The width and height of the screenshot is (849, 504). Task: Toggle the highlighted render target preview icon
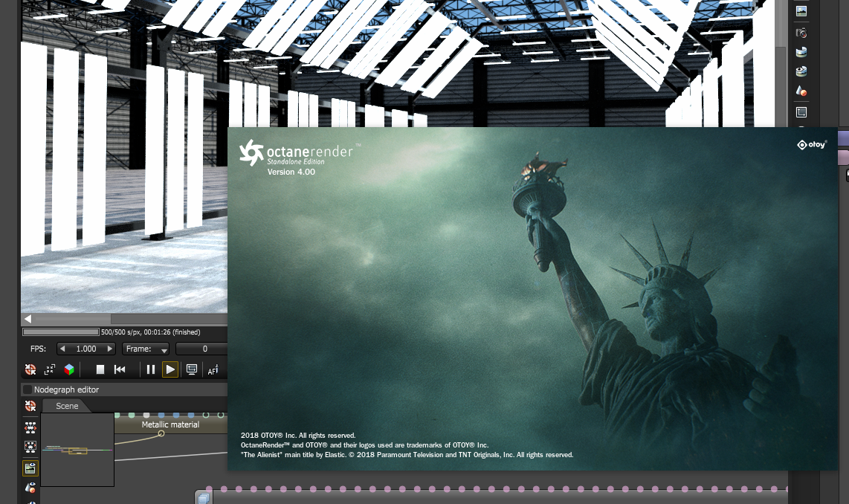(30, 468)
